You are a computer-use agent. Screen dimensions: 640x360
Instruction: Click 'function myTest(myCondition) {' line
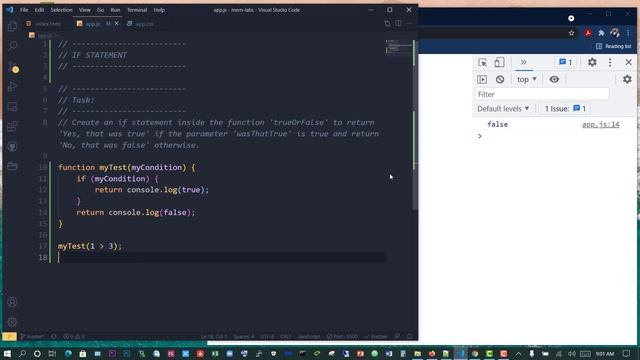pos(127,167)
